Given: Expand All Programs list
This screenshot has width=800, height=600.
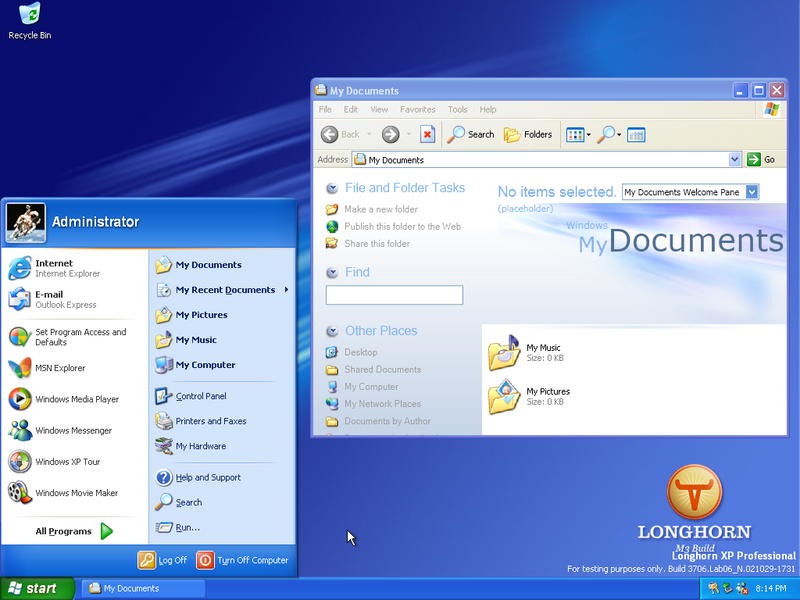Looking at the screenshot, I should click(x=74, y=531).
